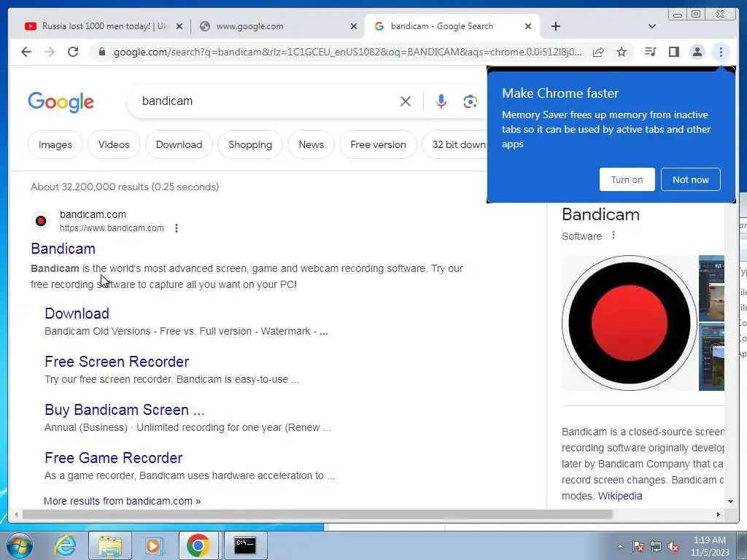747x560 pixels.
Task: Go back using the browser back arrow
Action: tap(26, 52)
